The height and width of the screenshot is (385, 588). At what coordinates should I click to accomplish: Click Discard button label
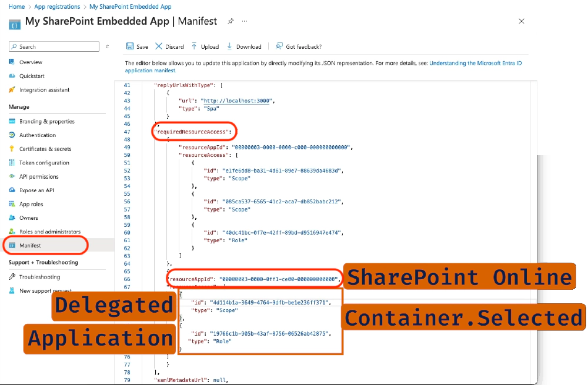pyautogui.click(x=175, y=46)
